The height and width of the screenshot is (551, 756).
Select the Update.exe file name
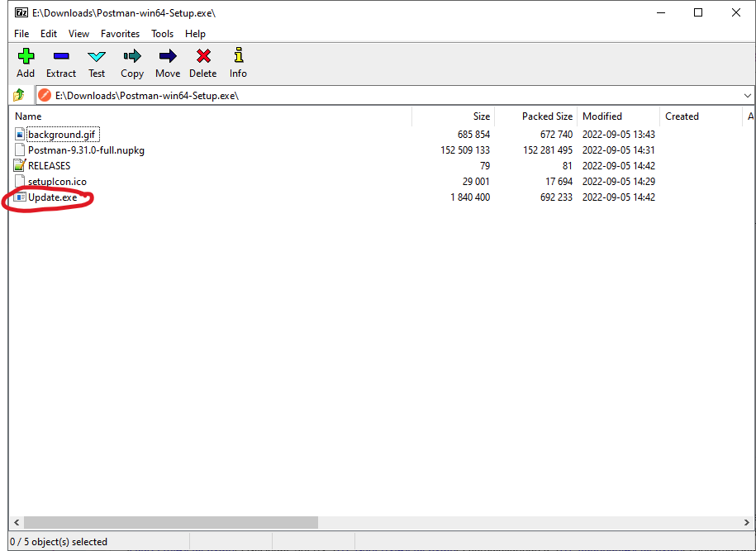(x=53, y=197)
